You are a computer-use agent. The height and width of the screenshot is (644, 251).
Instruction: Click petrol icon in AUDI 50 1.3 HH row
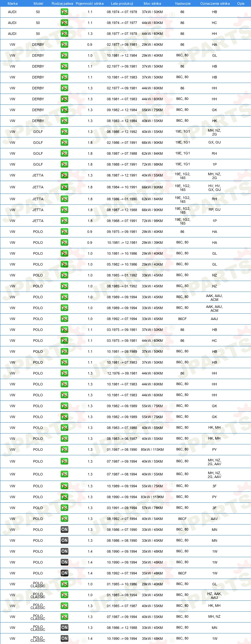coord(64,34)
